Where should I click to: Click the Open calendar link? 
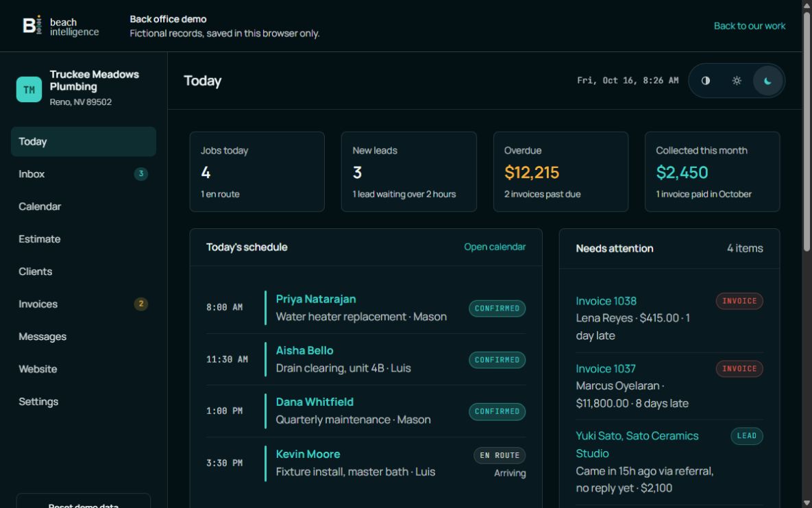pyautogui.click(x=495, y=247)
